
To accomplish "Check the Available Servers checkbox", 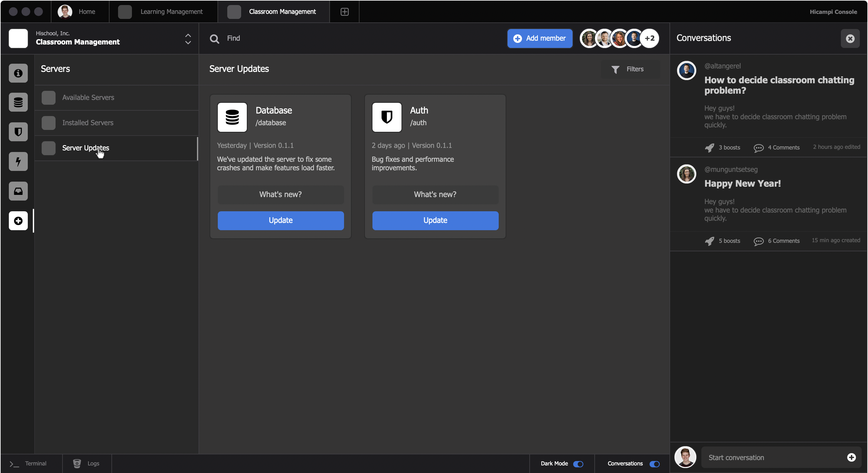I will [49, 97].
